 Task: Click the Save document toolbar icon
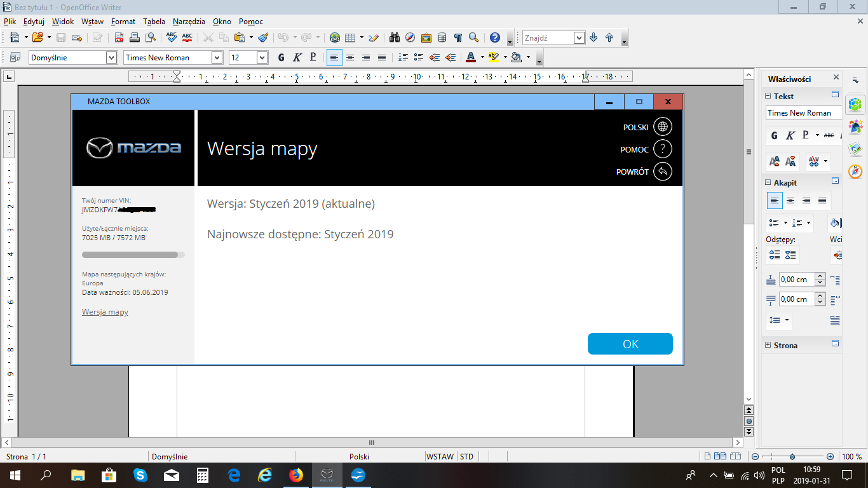pyautogui.click(x=61, y=37)
